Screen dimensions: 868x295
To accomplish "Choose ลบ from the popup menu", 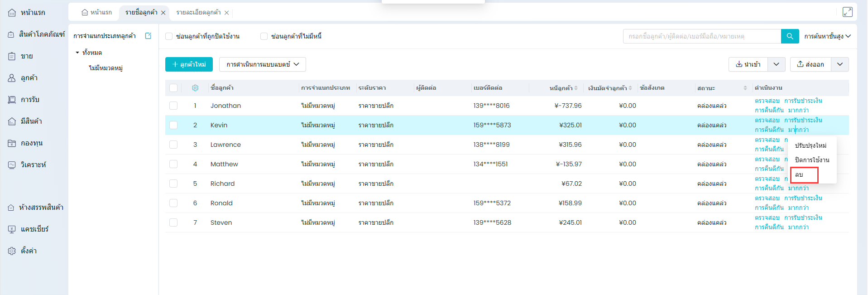I will coord(799,175).
